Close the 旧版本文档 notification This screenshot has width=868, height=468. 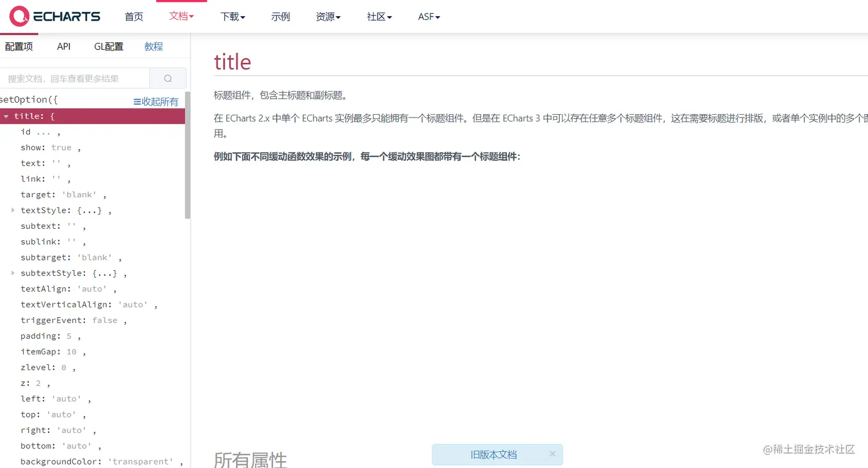tap(552, 454)
